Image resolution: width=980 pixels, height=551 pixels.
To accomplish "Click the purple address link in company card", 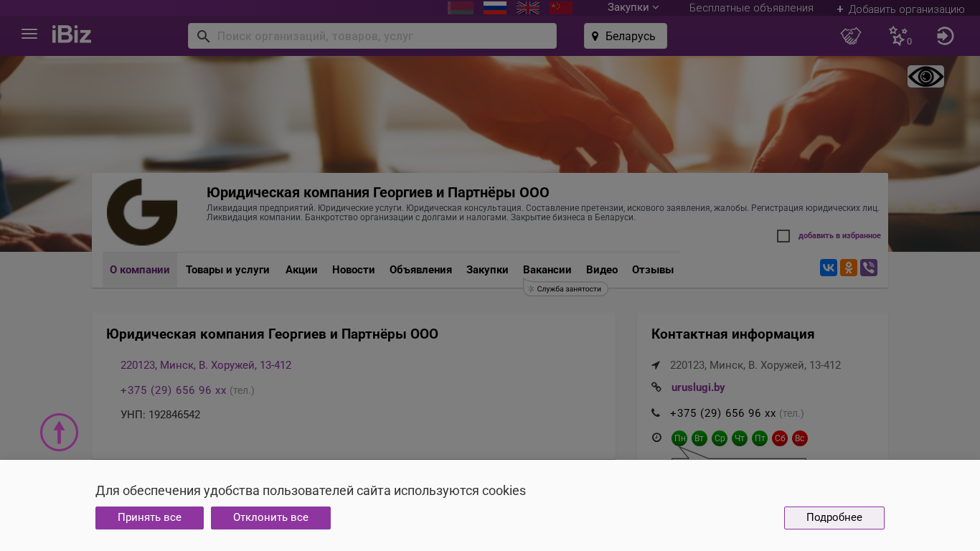I will [x=206, y=365].
